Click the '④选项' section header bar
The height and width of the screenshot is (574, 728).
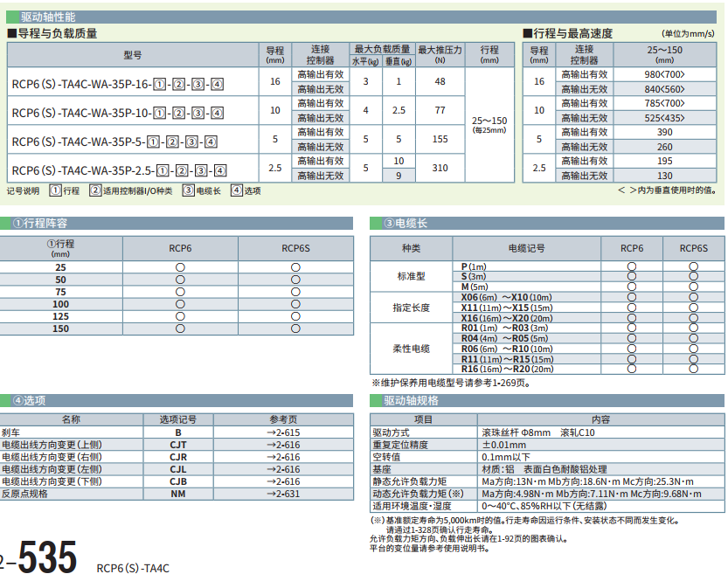pyautogui.click(x=177, y=400)
